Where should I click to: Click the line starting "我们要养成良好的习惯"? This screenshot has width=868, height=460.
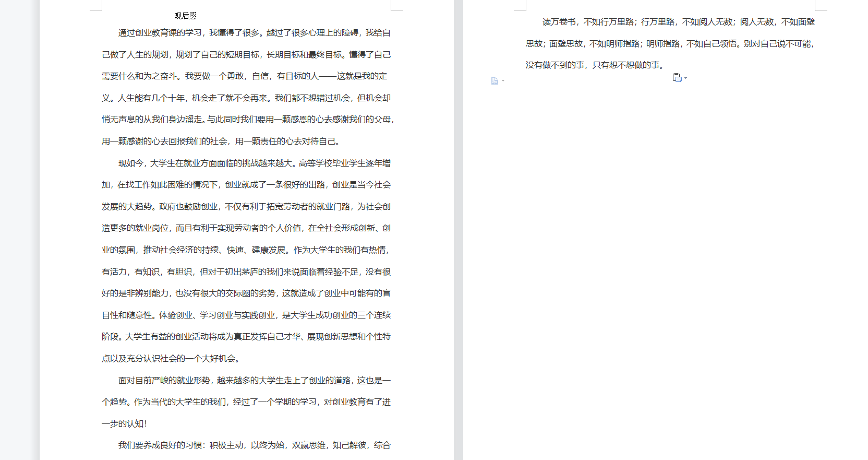(255, 445)
